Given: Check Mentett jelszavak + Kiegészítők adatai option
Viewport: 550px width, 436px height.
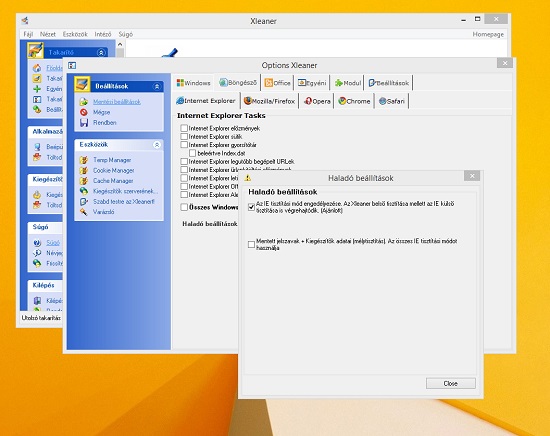Looking at the screenshot, I should click(x=251, y=244).
